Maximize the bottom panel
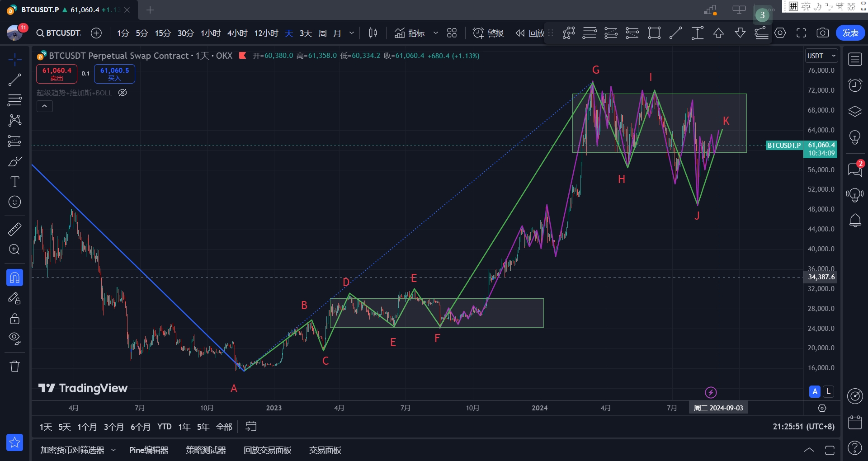The height and width of the screenshot is (461, 868). pyautogui.click(x=830, y=450)
